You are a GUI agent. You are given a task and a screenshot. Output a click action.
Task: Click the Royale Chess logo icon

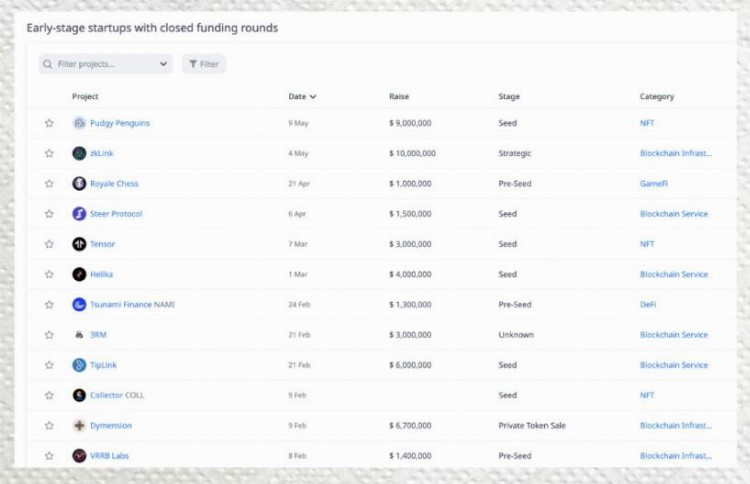(79, 184)
